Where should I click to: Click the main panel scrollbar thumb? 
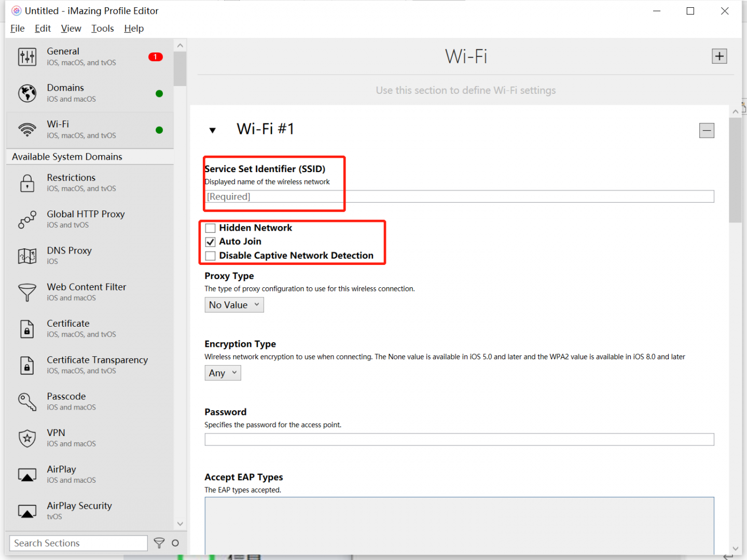point(735,170)
